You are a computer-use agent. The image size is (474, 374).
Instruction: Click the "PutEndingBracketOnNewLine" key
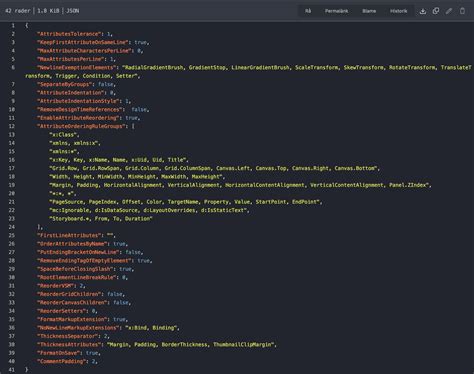point(78,252)
